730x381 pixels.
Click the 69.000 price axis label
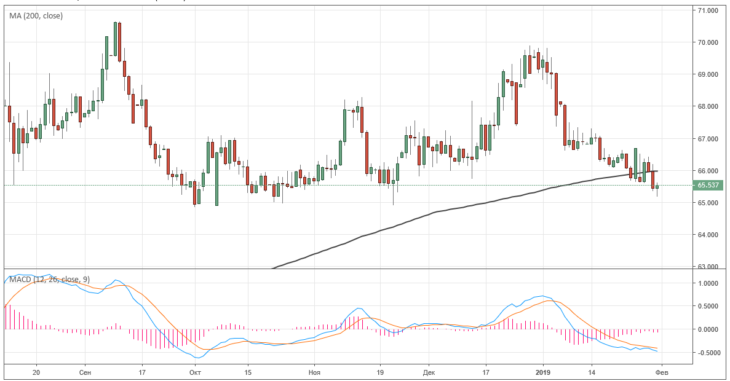(x=708, y=75)
